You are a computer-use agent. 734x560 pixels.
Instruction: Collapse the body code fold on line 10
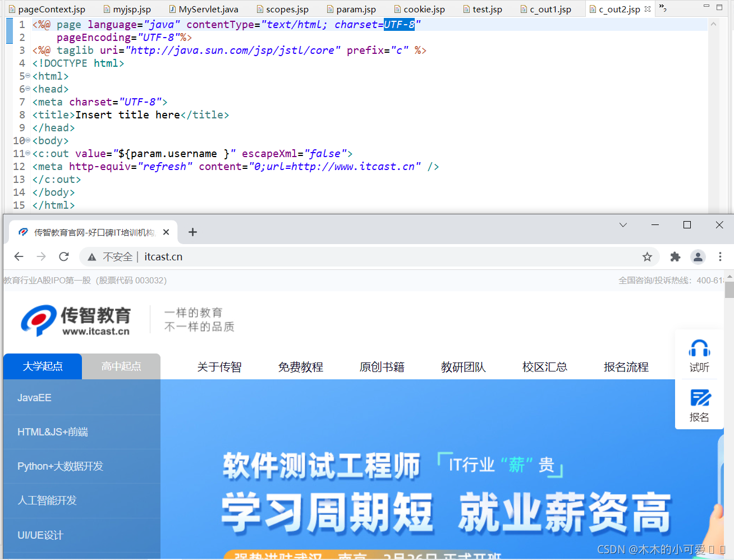click(27, 140)
